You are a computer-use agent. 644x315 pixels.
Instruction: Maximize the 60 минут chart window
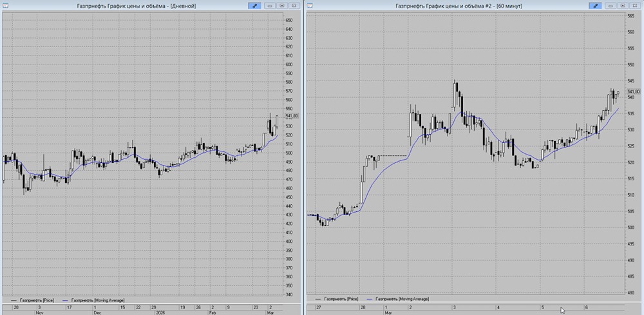[623, 6]
